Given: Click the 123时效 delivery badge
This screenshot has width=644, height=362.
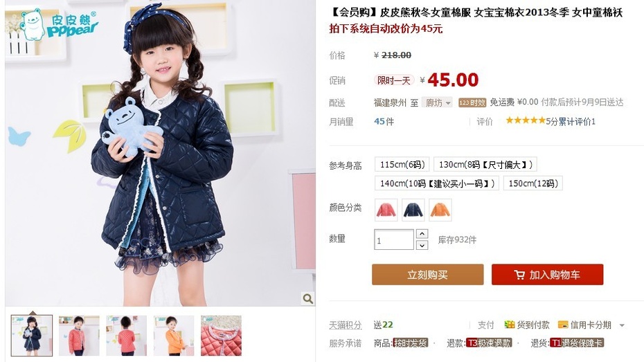Looking at the screenshot, I should (472, 102).
